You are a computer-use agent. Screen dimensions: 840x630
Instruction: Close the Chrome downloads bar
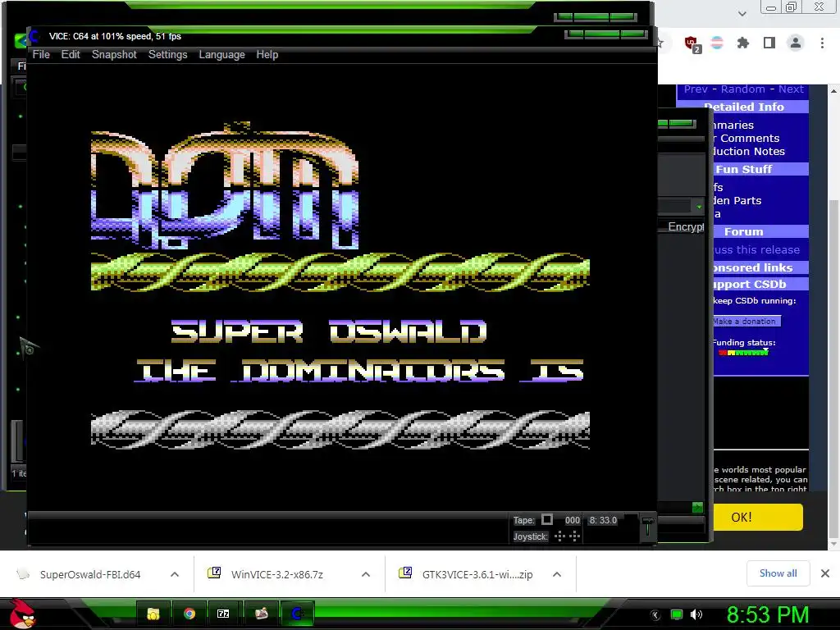pyautogui.click(x=825, y=573)
